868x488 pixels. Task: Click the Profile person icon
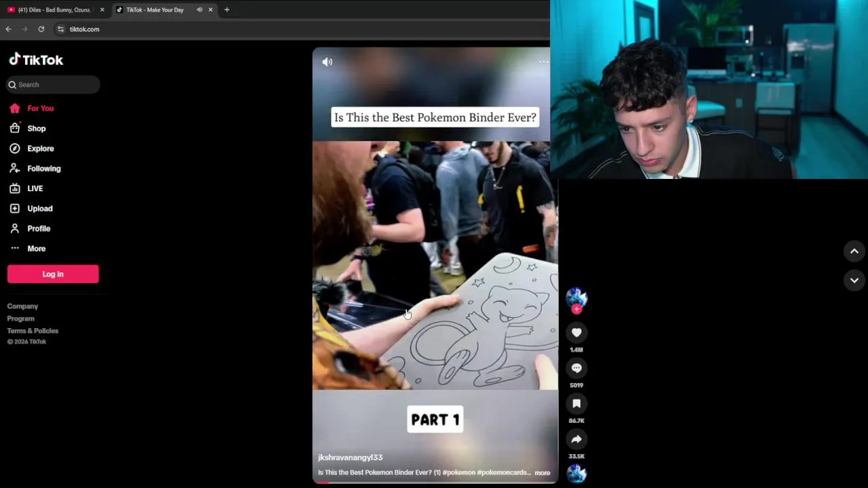coord(15,228)
